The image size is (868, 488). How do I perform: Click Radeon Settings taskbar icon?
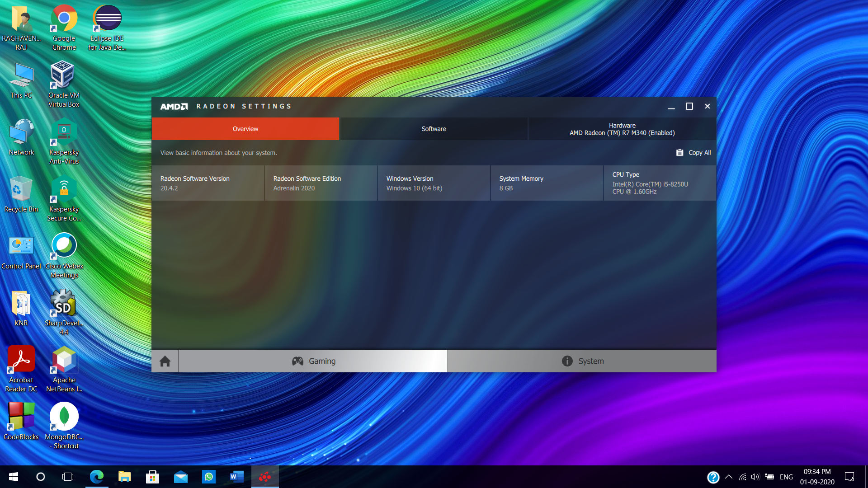click(265, 477)
